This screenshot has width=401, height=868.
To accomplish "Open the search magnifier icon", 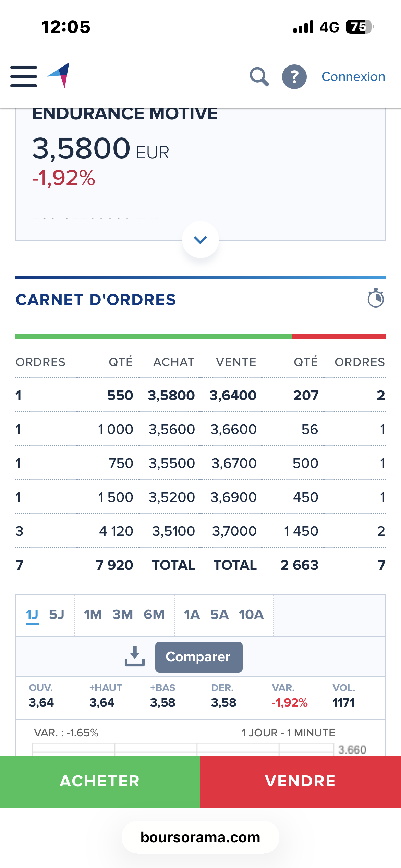I will click(x=259, y=76).
